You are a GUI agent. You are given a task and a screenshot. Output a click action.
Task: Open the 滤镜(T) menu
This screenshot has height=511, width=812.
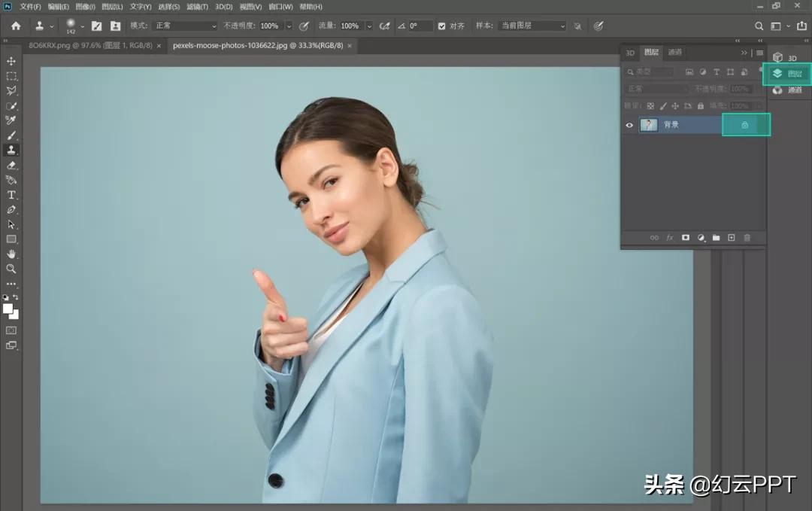(198, 7)
